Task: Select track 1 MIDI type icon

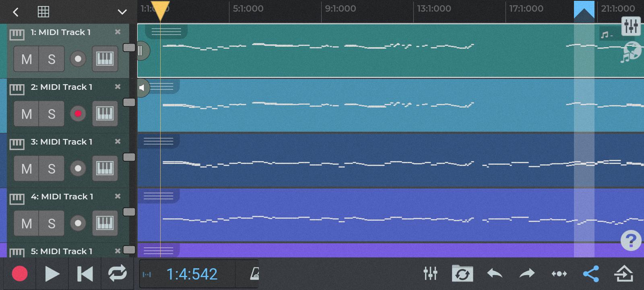Action: tap(17, 35)
